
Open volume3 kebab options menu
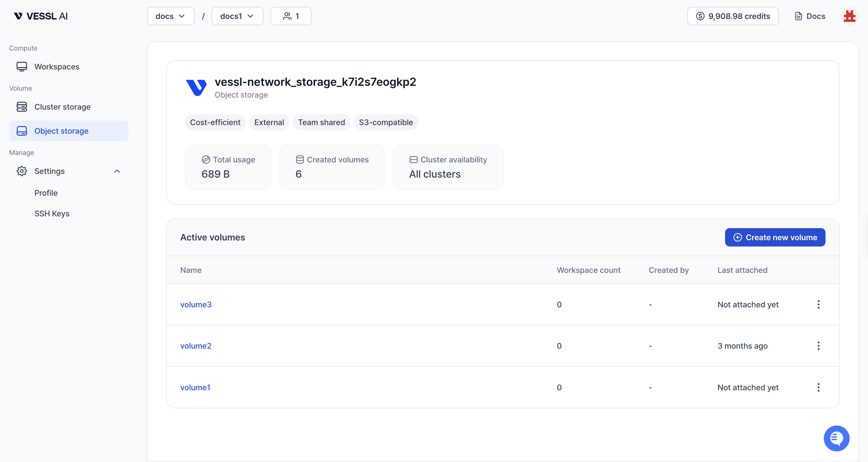tap(818, 304)
